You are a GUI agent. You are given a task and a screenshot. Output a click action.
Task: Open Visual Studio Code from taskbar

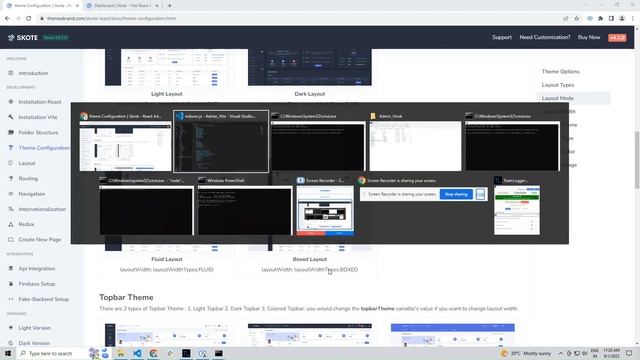(137, 353)
